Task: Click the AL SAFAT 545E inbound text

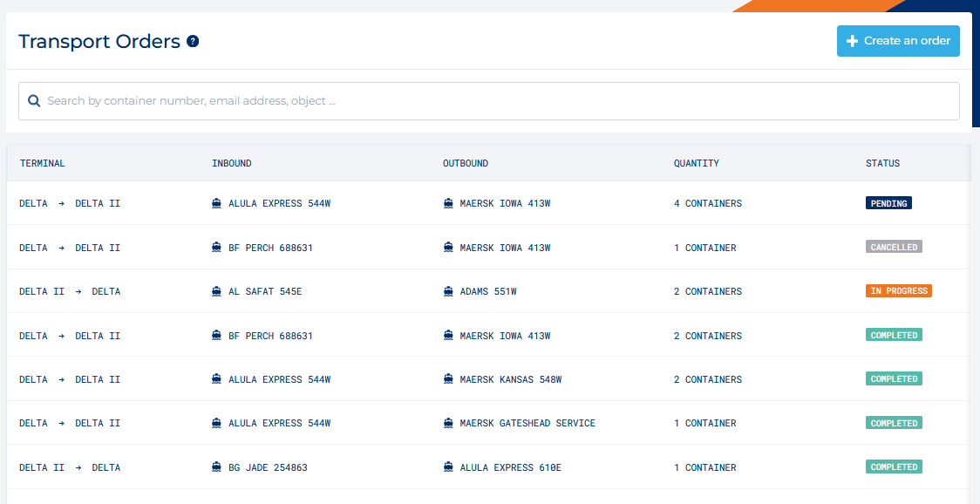Action: point(265,292)
